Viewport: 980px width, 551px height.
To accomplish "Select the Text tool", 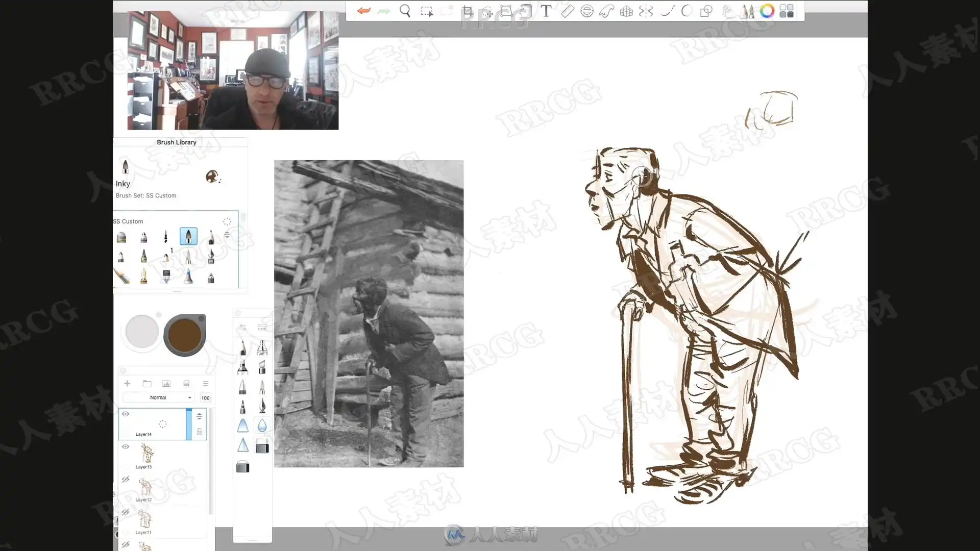I will point(546,11).
